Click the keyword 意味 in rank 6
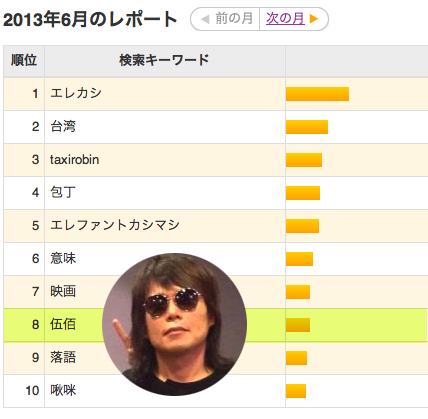Image resolution: width=428 pixels, height=419 pixels. (x=63, y=259)
